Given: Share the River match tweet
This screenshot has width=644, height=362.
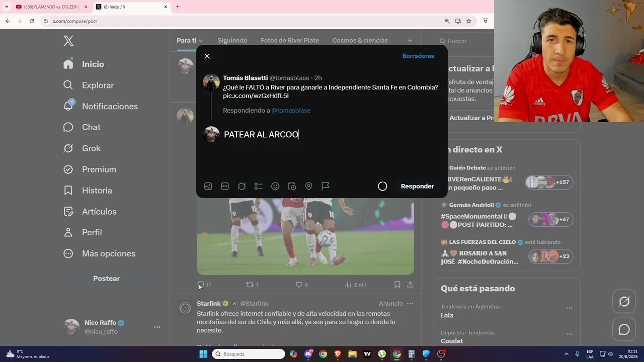Looking at the screenshot, I should (x=410, y=285).
